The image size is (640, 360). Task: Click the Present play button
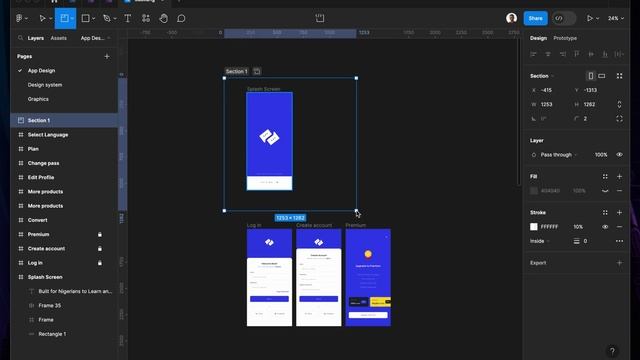pyautogui.click(x=589, y=18)
